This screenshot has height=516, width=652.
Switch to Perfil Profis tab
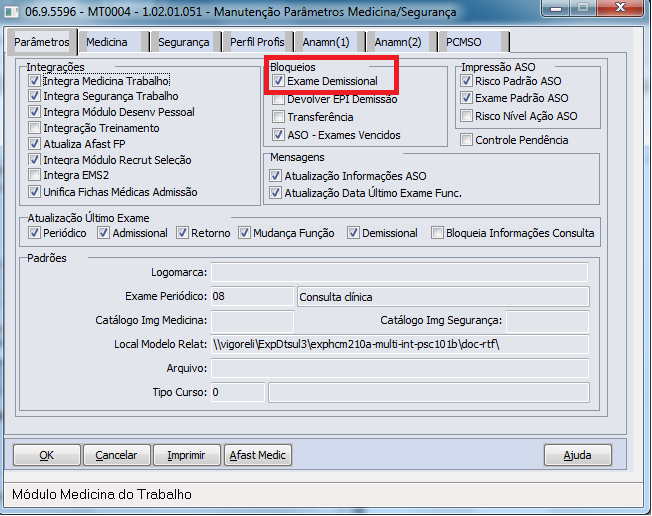coord(257,42)
